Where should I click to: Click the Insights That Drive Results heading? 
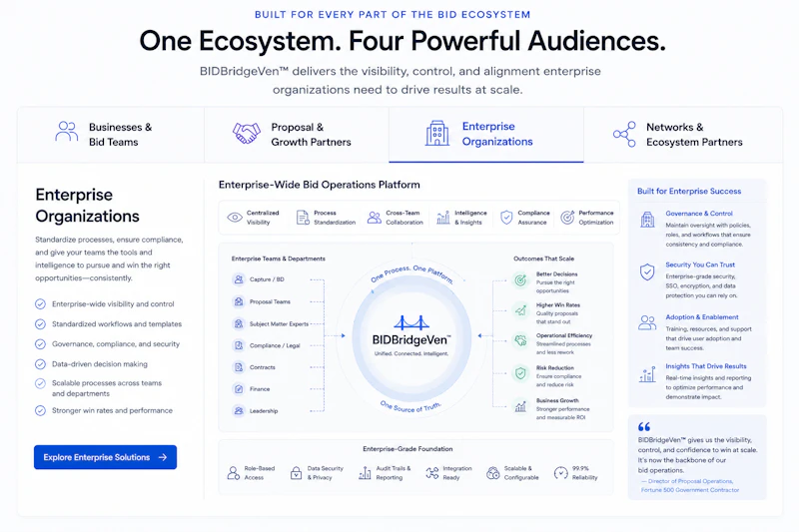click(x=706, y=366)
